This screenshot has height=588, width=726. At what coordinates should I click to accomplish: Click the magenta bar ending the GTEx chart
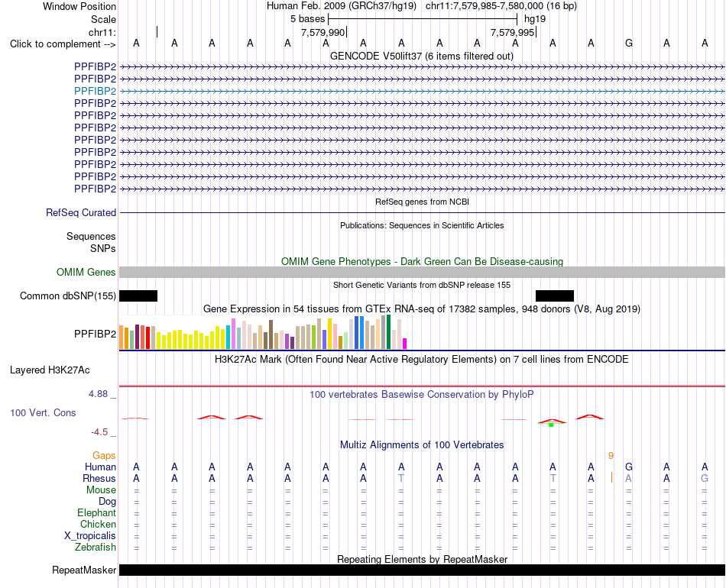pyautogui.click(x=404, y=344)
